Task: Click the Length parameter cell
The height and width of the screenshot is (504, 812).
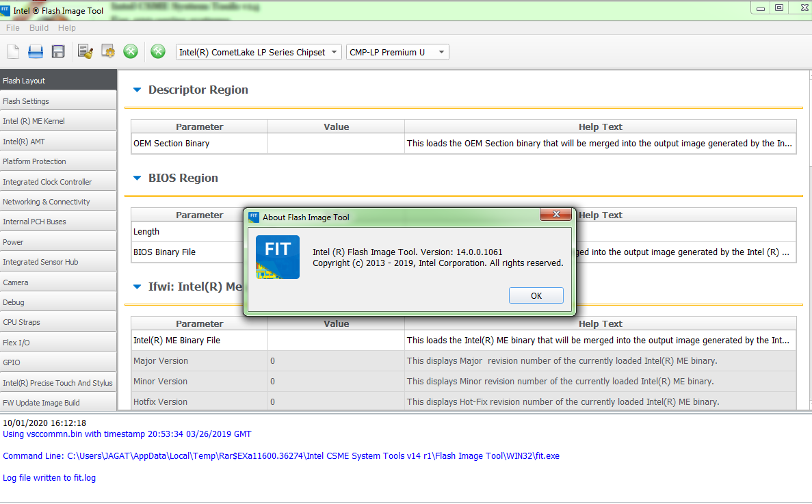Action: 187,231
